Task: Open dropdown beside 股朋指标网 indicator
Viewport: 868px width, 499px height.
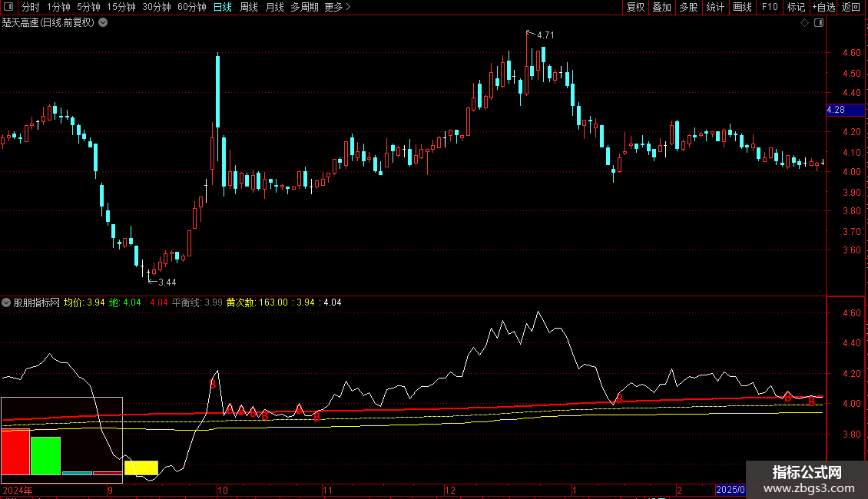Action: (x=6, y=302)
